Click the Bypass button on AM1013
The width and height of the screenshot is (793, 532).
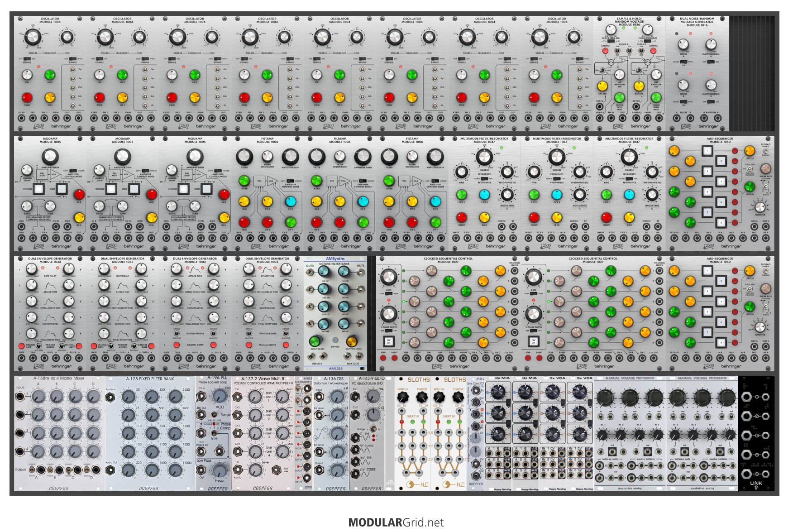point(335,340)
